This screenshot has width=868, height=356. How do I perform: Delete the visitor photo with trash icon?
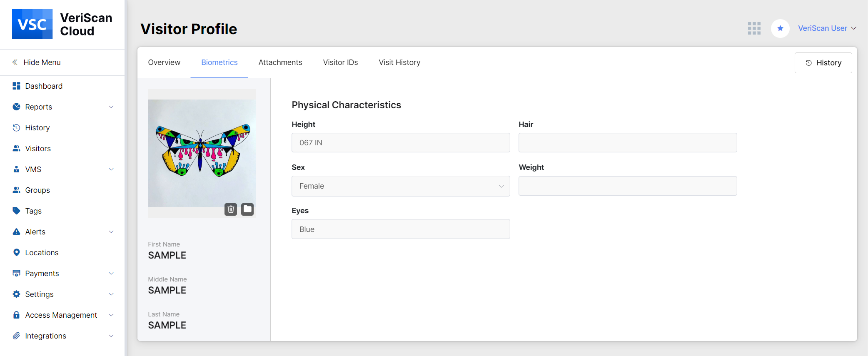(x=231, y=209)
